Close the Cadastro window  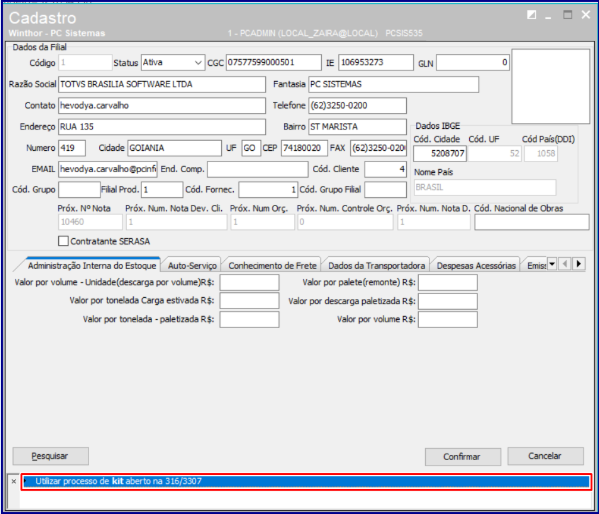tap(586, 15)
